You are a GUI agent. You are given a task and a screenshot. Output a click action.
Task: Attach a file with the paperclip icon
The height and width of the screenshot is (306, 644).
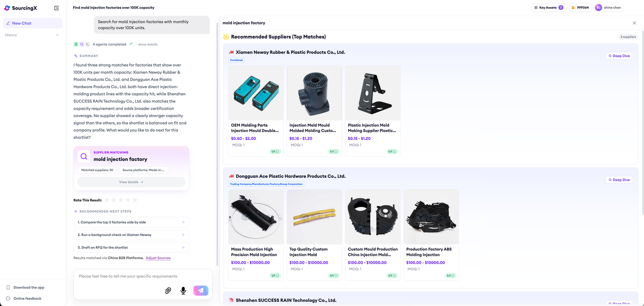169,290
